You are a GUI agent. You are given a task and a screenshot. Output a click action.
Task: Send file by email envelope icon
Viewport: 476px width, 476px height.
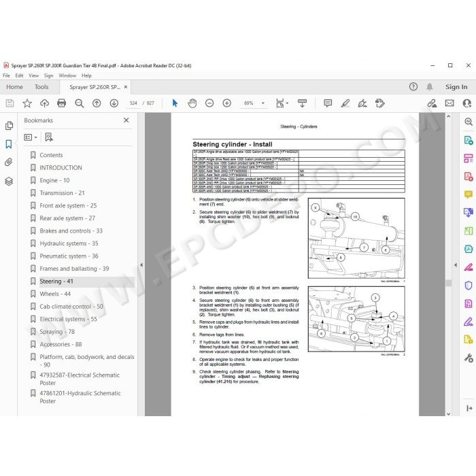coord(449,103)
